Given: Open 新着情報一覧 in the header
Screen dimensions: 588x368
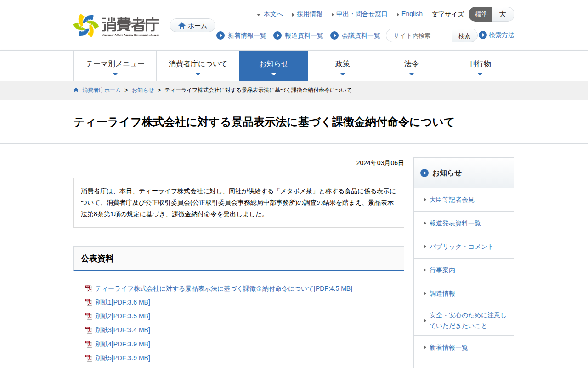Looking at the screenshot, I should click(247, 35).
